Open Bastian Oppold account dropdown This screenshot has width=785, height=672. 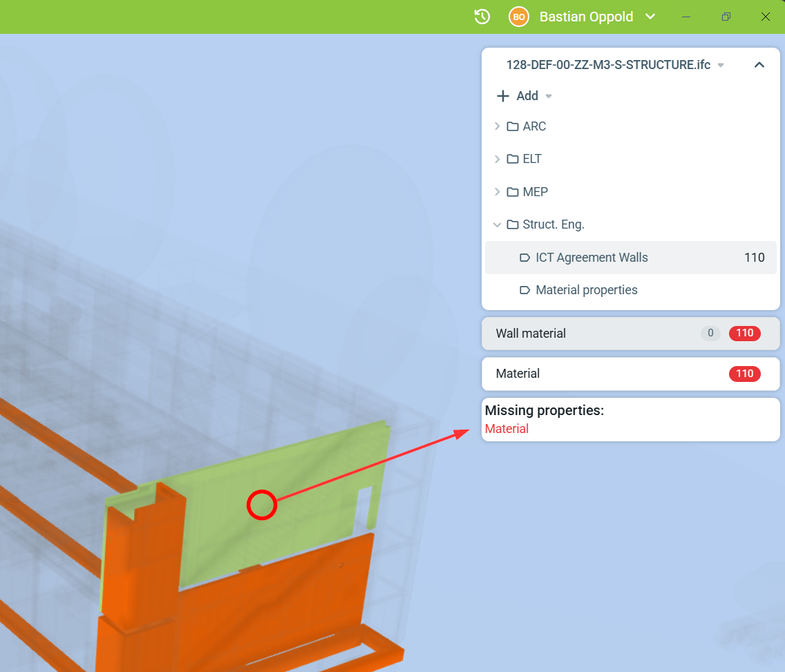tap(650, 17)
